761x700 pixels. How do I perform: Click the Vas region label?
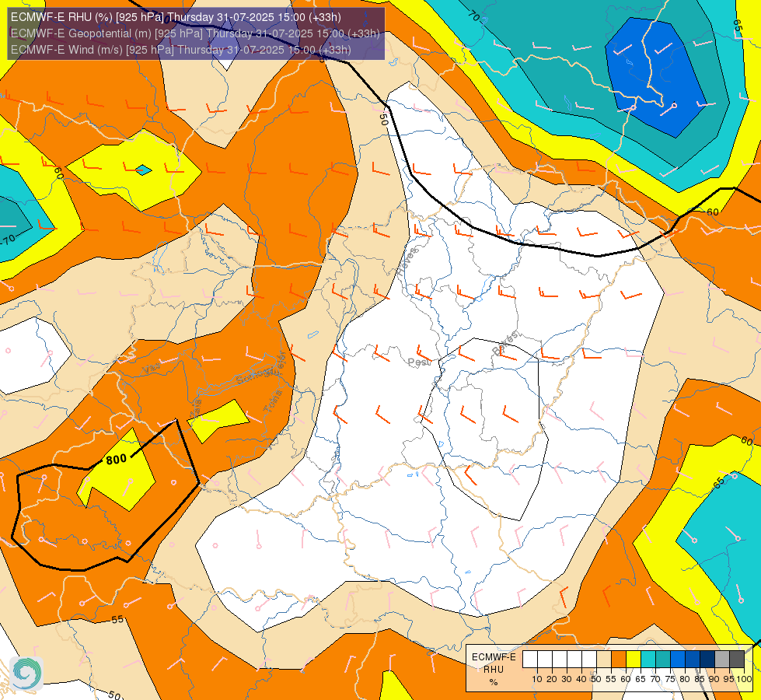point(149,368)
